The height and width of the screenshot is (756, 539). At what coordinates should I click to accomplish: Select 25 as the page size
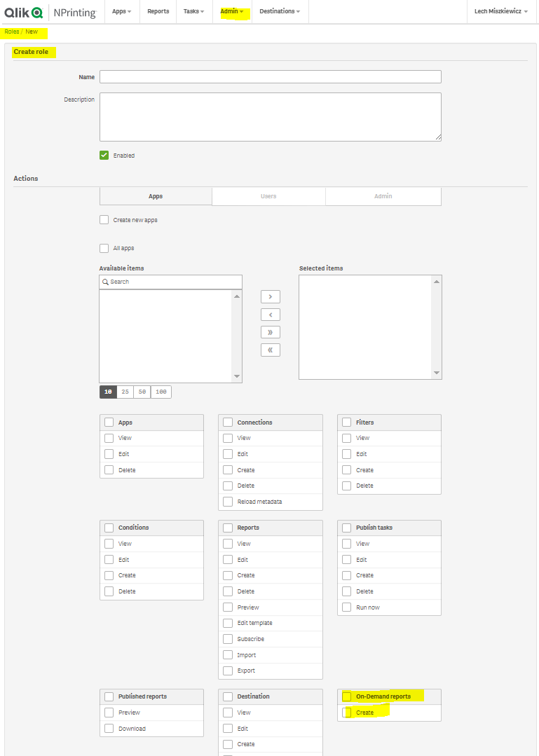pyautogui.click(x=125, y=392)
